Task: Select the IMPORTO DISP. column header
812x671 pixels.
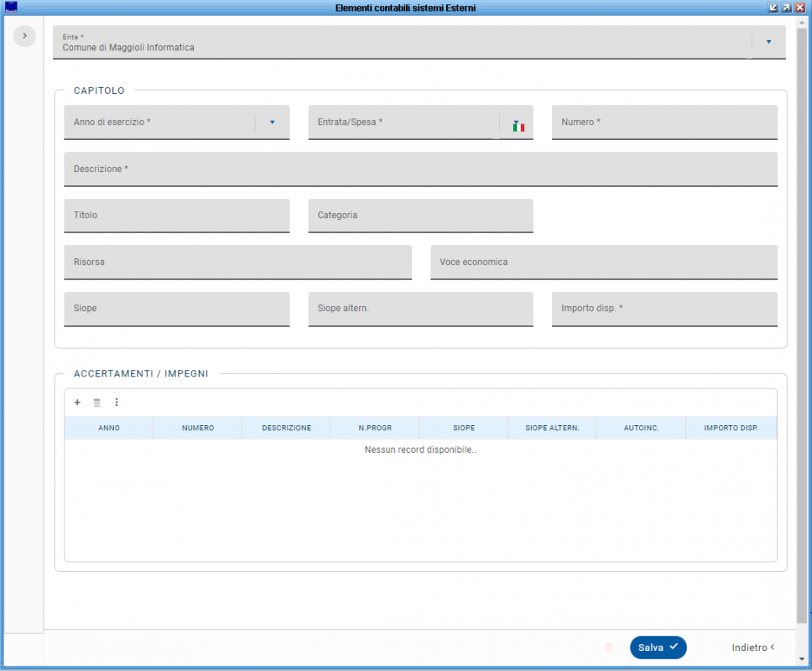Action: [x=731, y=428]
